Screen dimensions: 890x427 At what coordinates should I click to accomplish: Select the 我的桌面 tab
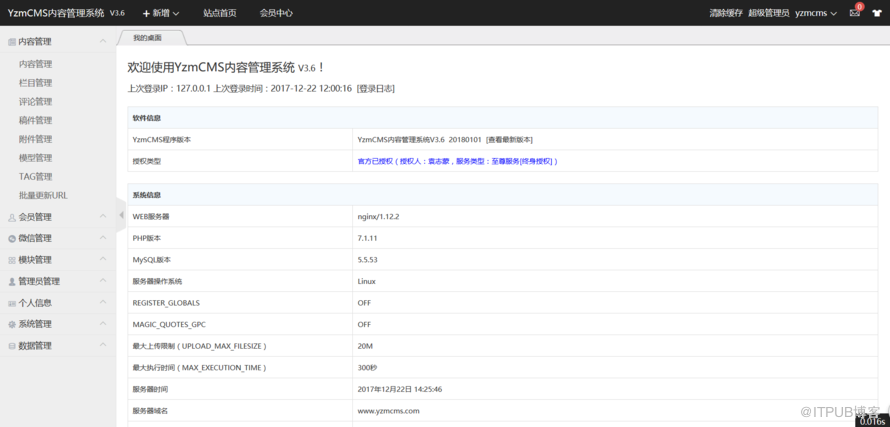[x=149, y=38]
